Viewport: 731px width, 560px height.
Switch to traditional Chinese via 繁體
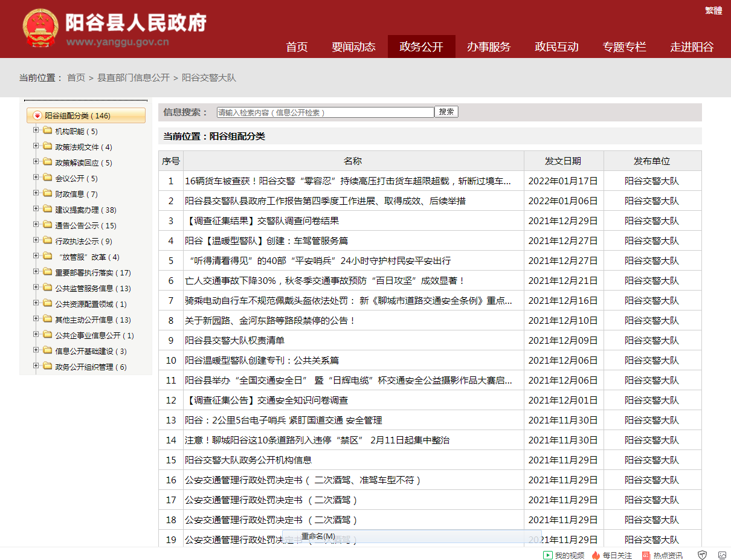tap(713, 10)
